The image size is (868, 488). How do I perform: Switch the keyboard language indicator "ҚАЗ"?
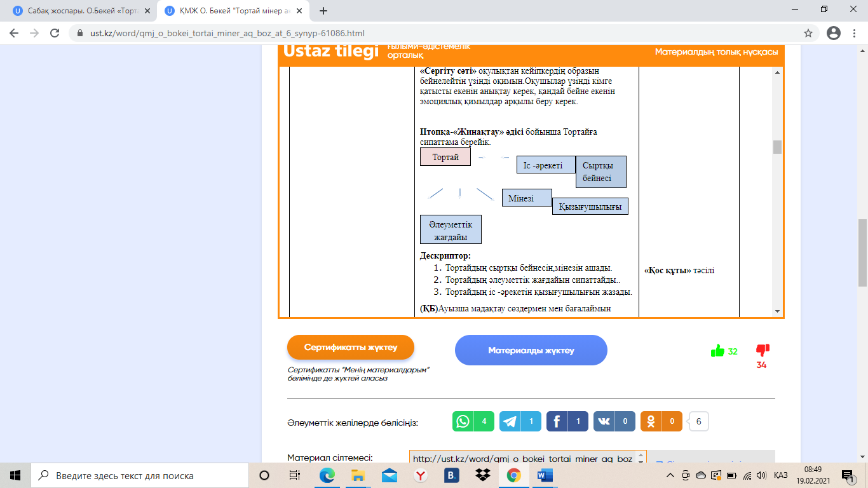tap(781, 475)
